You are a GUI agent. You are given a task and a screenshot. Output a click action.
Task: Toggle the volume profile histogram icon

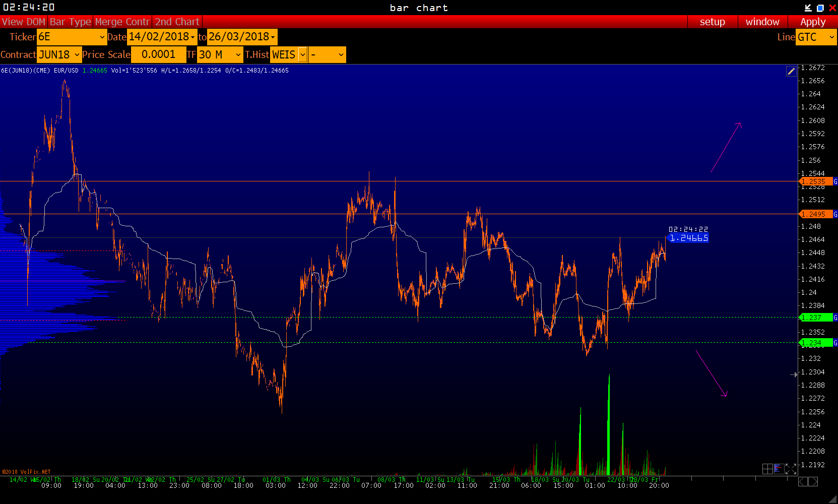[x=779, y=469]
